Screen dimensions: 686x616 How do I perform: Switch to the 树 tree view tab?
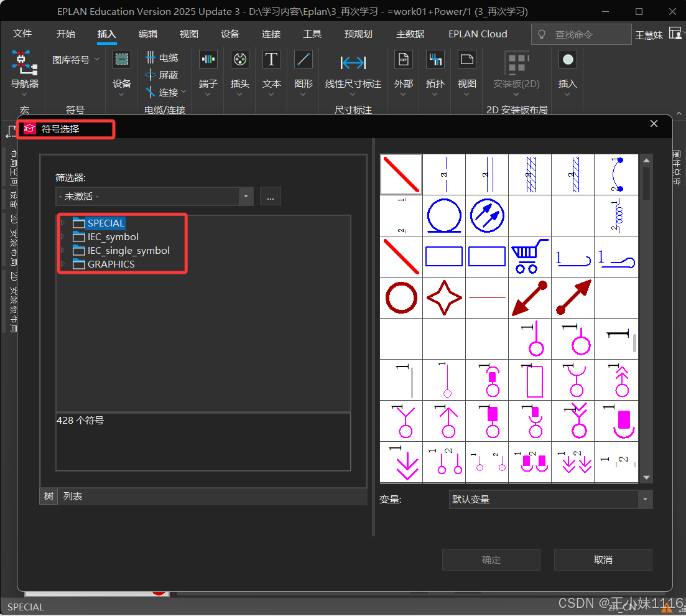pos(49,496)
